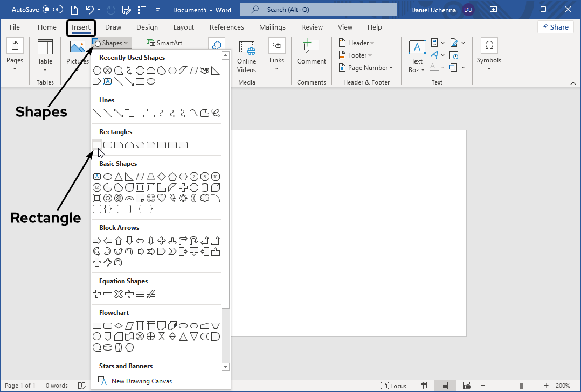Click the Save icon in title bar
The width and height of the screenshot is (581, 392).
(x=127, y=10)
